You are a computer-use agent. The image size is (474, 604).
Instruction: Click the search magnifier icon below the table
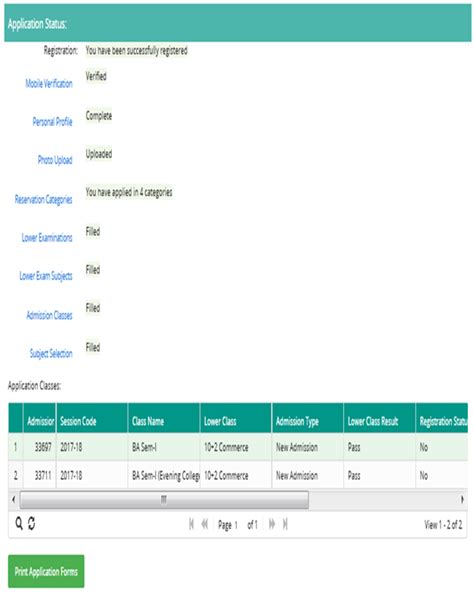point(19,523)
